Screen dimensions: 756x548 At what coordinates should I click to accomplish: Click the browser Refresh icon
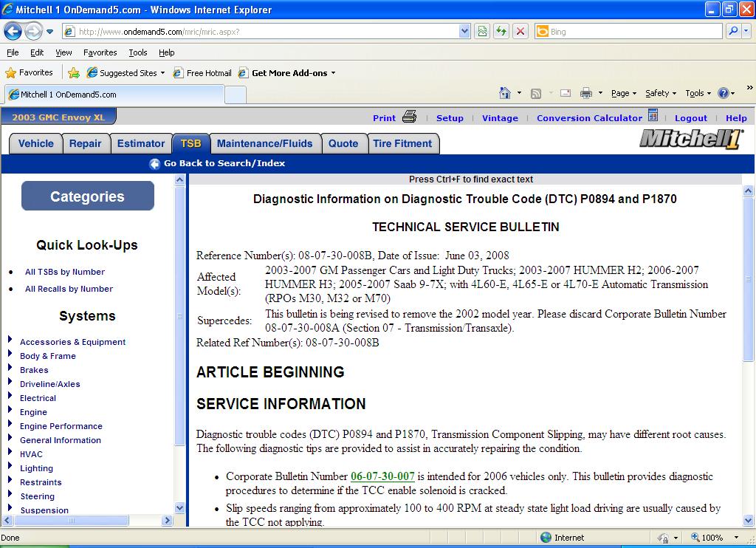(x=501, y=32)
